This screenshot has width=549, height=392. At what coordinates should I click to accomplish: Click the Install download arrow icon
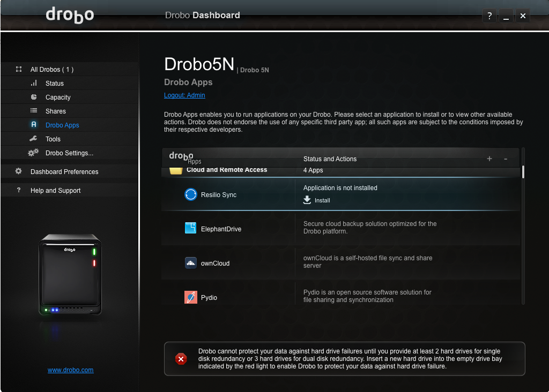pos(307,200)
